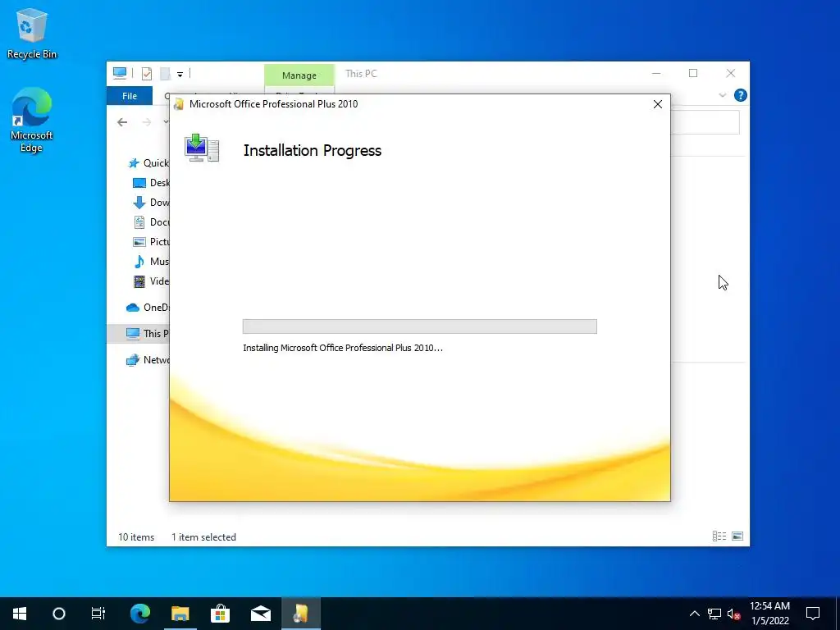Viewport: 840px width, 630px height.
Task: Open Task View on the taskbar
Action: [x=98, y=614]
